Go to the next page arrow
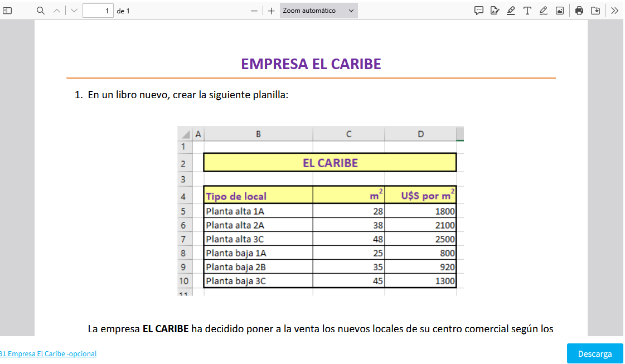This screenshot has width=625, height=364. (74, 11)
